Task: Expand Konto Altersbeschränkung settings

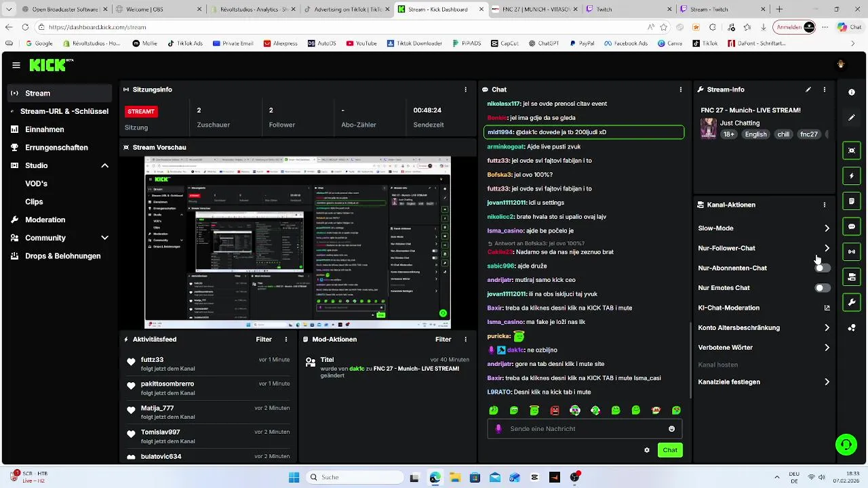Action: [x=827, y=328]
